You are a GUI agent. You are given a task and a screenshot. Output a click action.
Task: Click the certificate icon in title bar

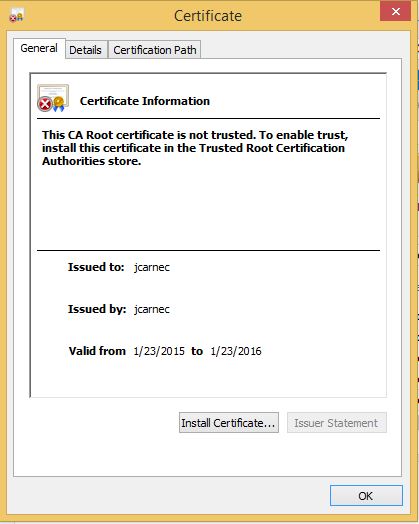pyautogui.click(x=16, y=15)
